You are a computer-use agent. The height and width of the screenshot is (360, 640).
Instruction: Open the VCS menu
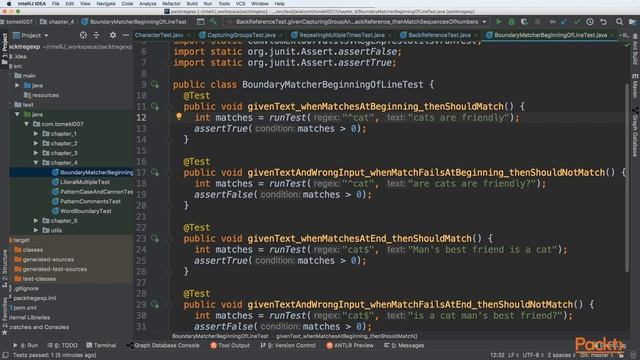point(241,4)
